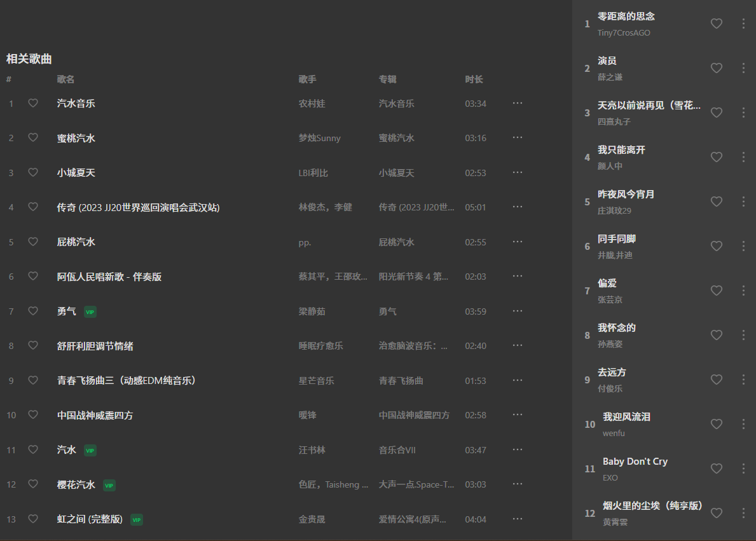
Task: Click the VIP badge on 樱花汽水
Action: pos(109,484)
